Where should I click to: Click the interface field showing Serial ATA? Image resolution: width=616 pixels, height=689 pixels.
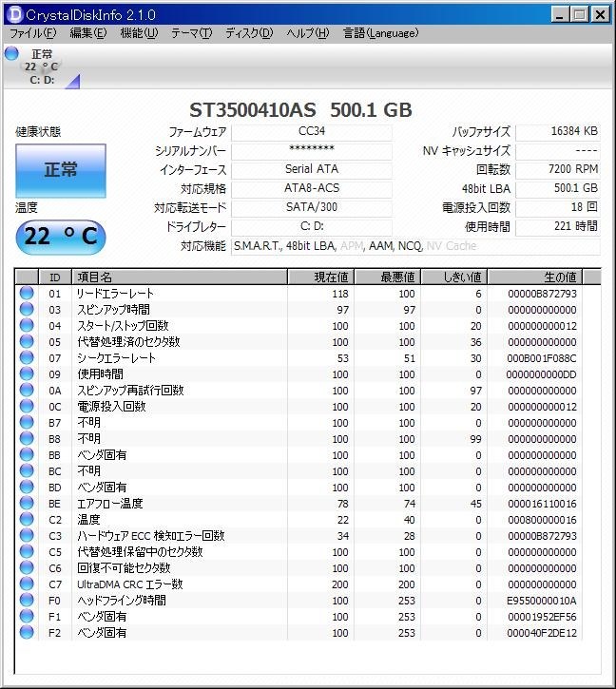(x=312, y=169)
